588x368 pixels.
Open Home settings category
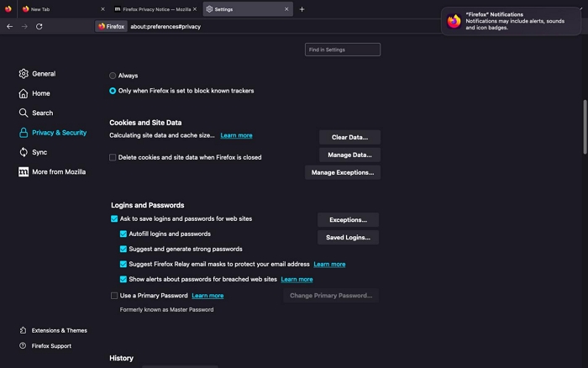[41, 93]
